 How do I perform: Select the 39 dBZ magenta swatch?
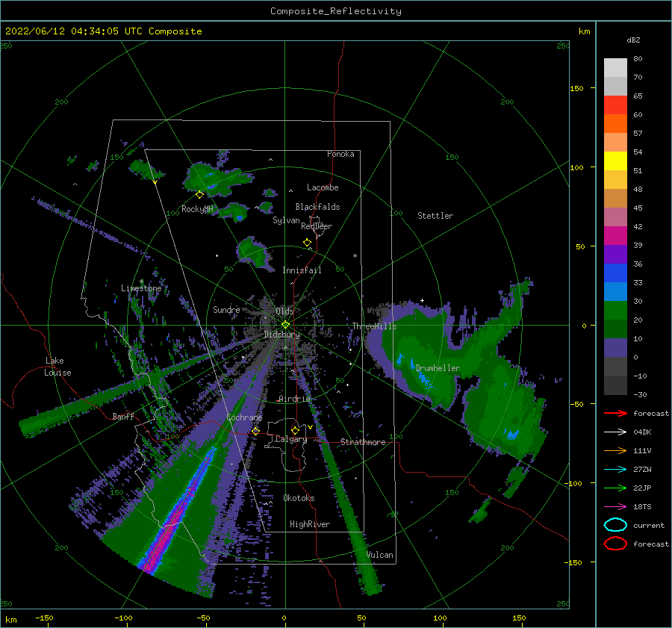615,236
